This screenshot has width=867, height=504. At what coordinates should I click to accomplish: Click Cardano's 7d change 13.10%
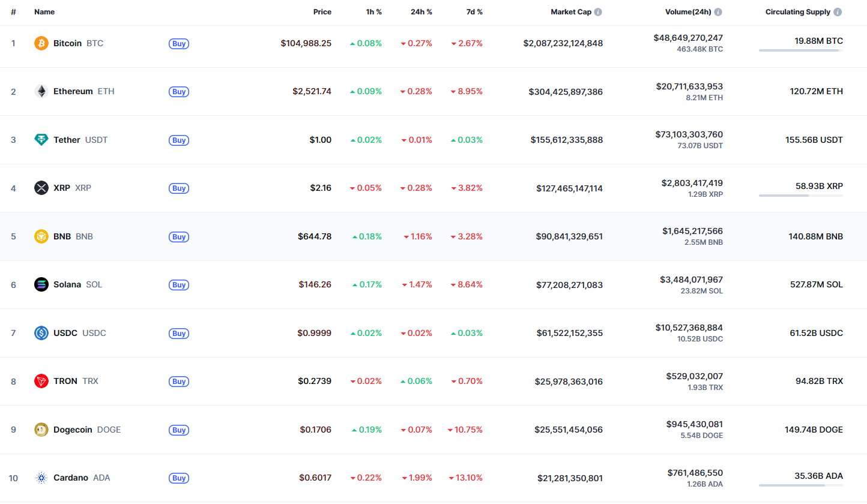465,478
